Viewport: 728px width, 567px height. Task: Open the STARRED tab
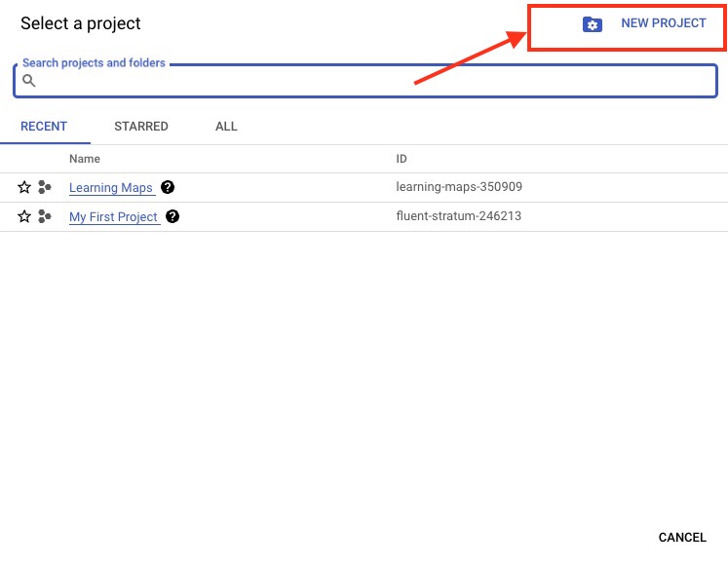[141, 127]
